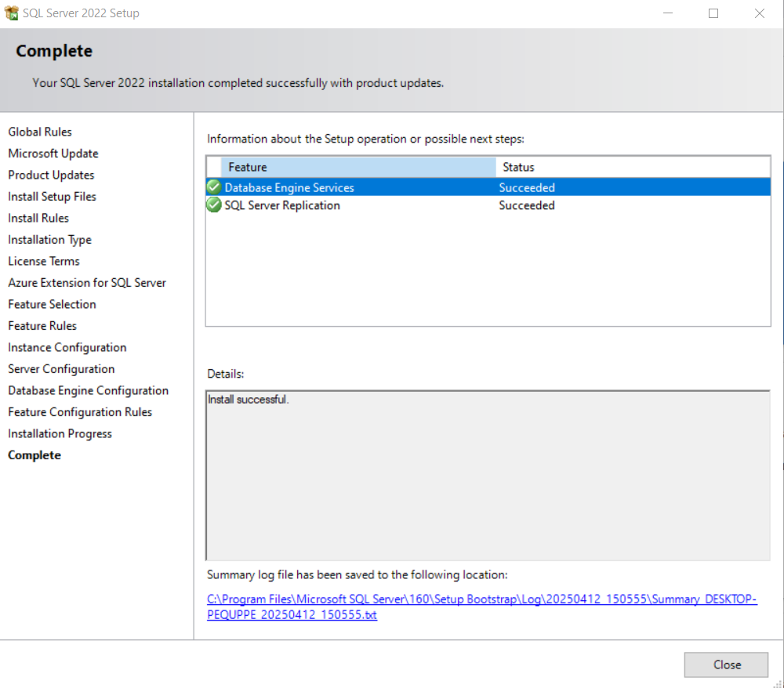The height and width of the screenshot is (688, 784).
Task: Select the Feature Configuration Rules step
Action: coord(80,412)
